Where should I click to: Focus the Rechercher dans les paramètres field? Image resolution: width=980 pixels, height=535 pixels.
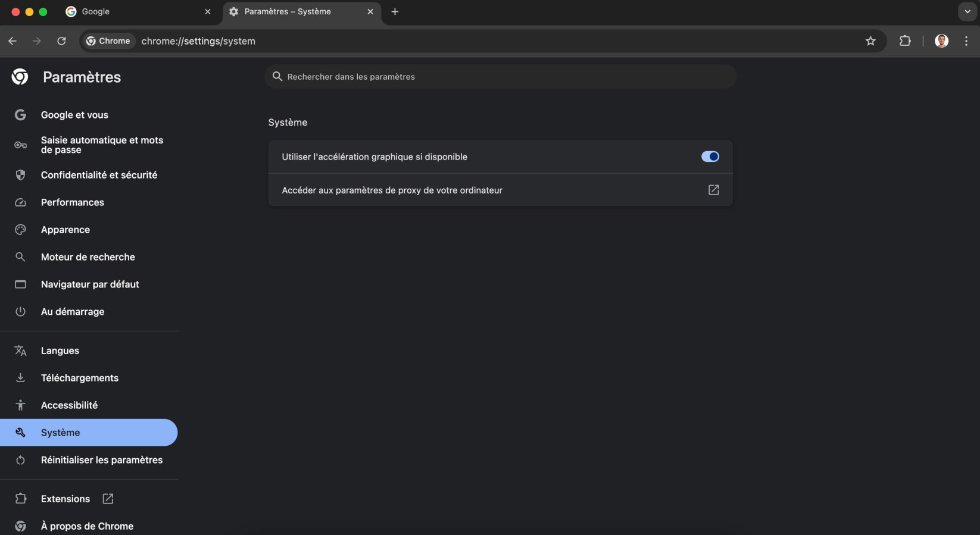pyautogui.click(x=500, y=76)
